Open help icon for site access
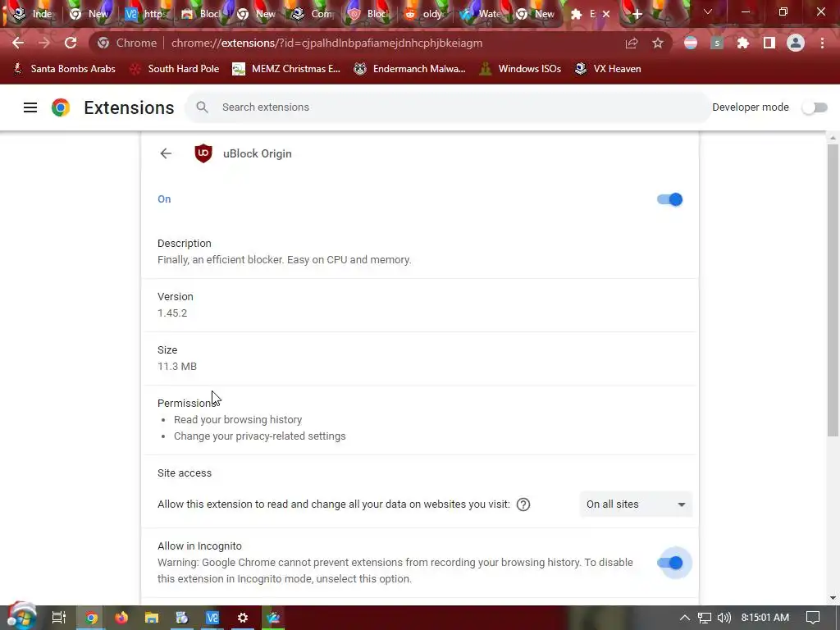 523,504
